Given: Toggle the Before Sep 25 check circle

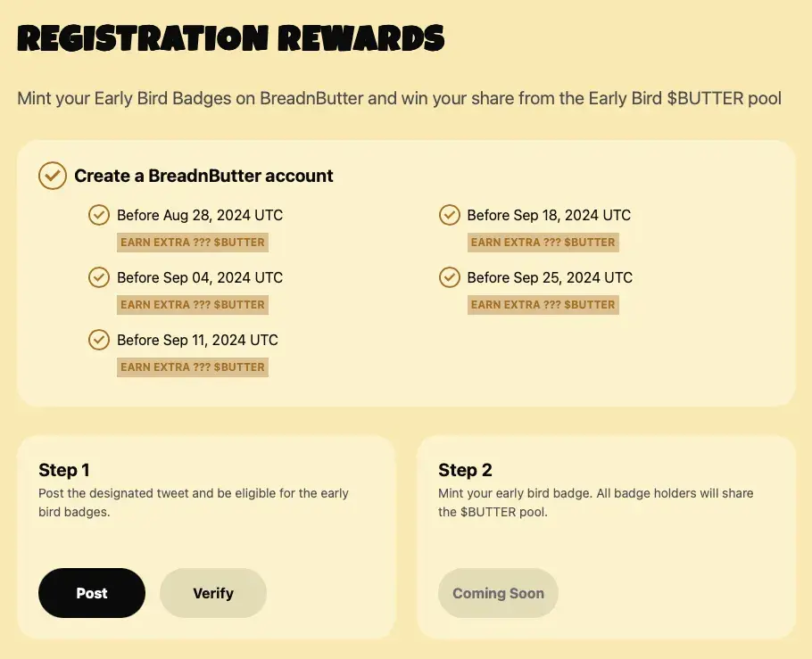Looking at the screenshot, I should click(450, 277).
